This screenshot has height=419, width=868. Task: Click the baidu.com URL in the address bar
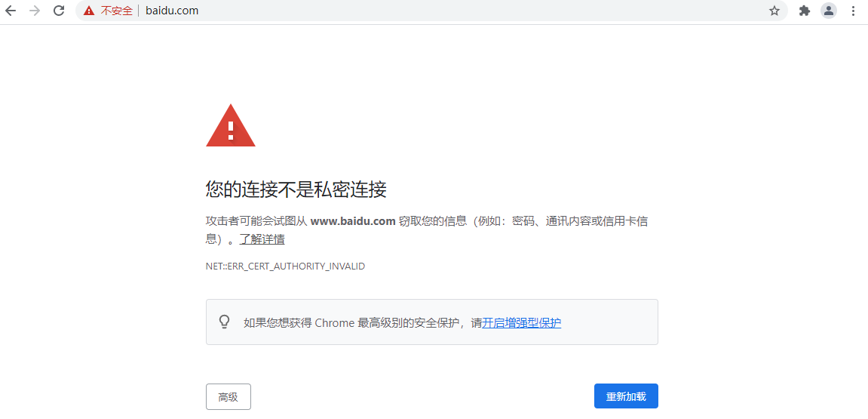point(172,11)
